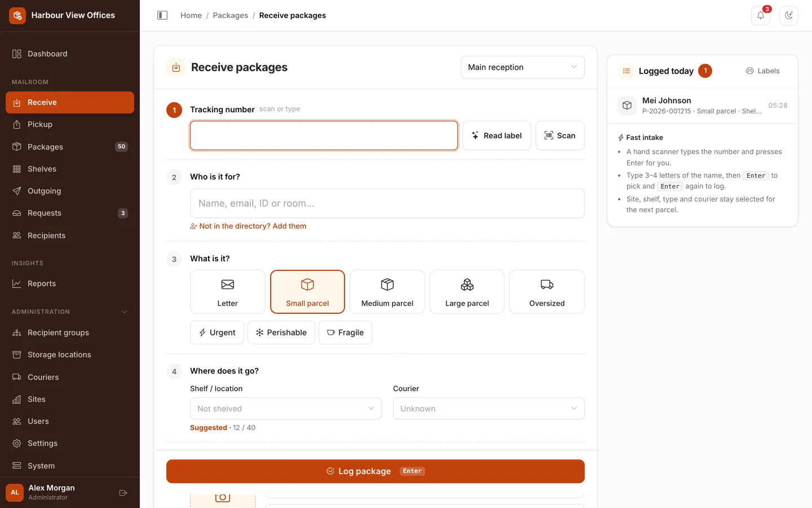This screenshot has width=812, height=508.
Task: Click the Mei Johnson package box icon
Action: pyautogui.click(x=627, y=106)
